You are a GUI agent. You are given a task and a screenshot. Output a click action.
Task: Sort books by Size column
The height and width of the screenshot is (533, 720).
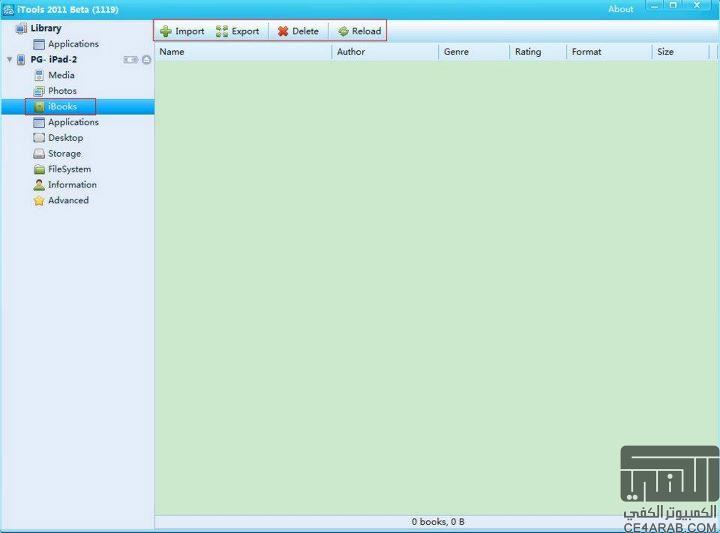point(681,52)
